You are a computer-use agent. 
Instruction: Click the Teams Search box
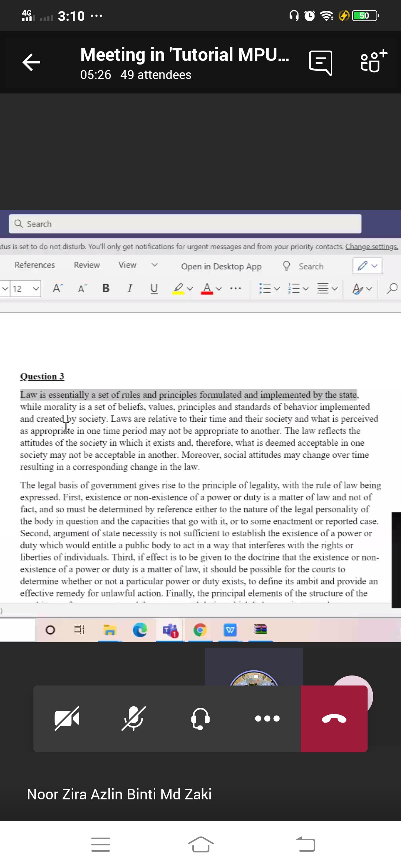pyautogui.click(x=185, y=224)
